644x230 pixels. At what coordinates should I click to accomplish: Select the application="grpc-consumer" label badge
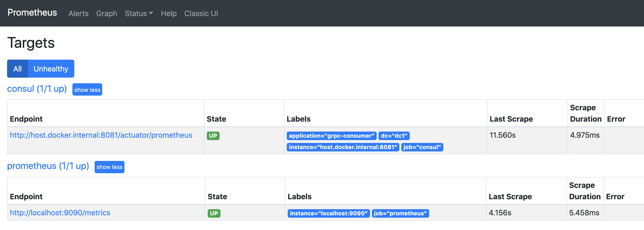pos(331,136)
